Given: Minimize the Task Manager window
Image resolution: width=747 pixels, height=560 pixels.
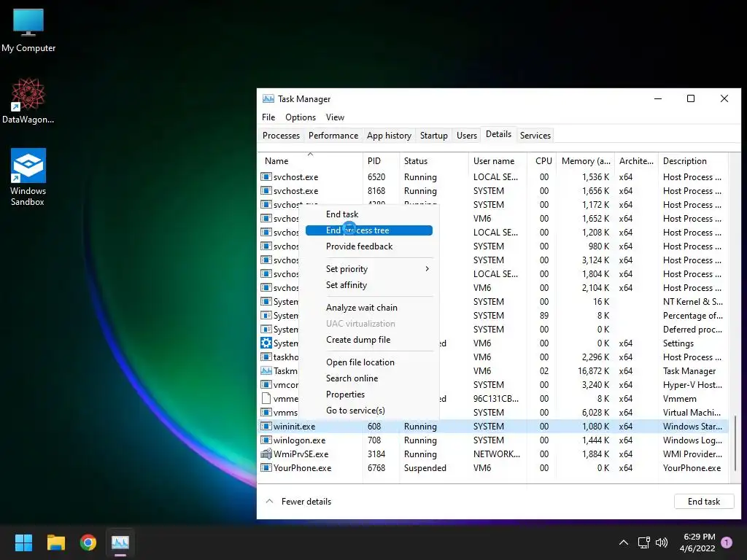Looking at the screenshot, I should [x=658, y=98].
